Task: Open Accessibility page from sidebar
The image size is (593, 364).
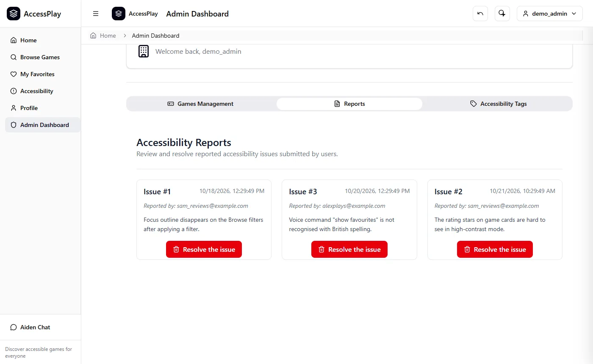Action: click(x=43, y=91)
